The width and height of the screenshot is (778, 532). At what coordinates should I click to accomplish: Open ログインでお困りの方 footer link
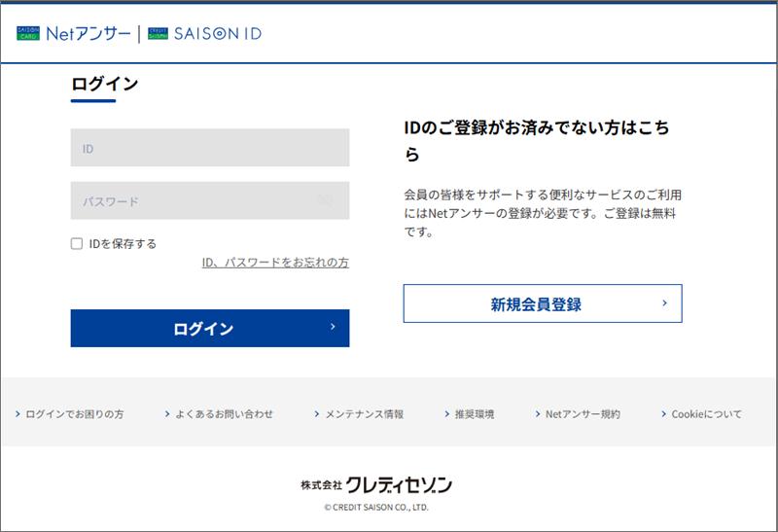pyautogui.click(x=69, y=414)
